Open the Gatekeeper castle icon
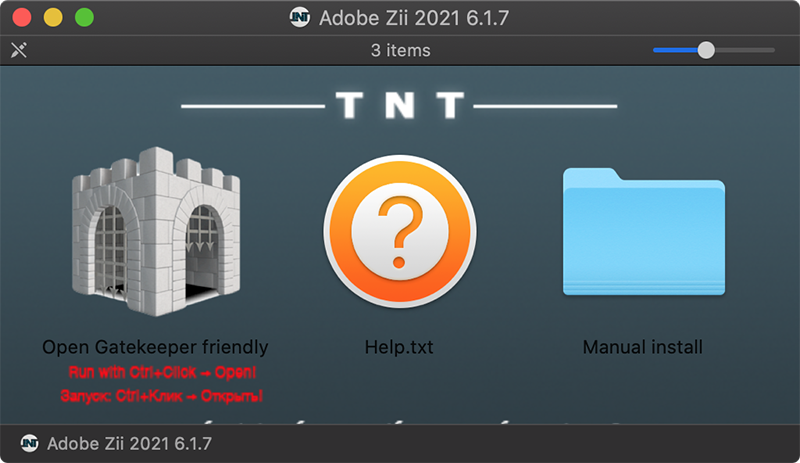 156,232
